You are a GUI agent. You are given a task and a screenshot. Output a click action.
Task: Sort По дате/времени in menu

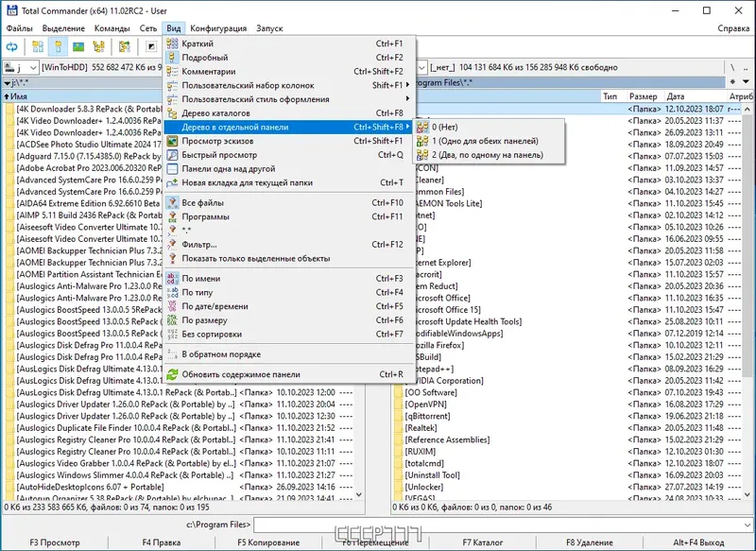pyautogui.click(x=289, y=306)
